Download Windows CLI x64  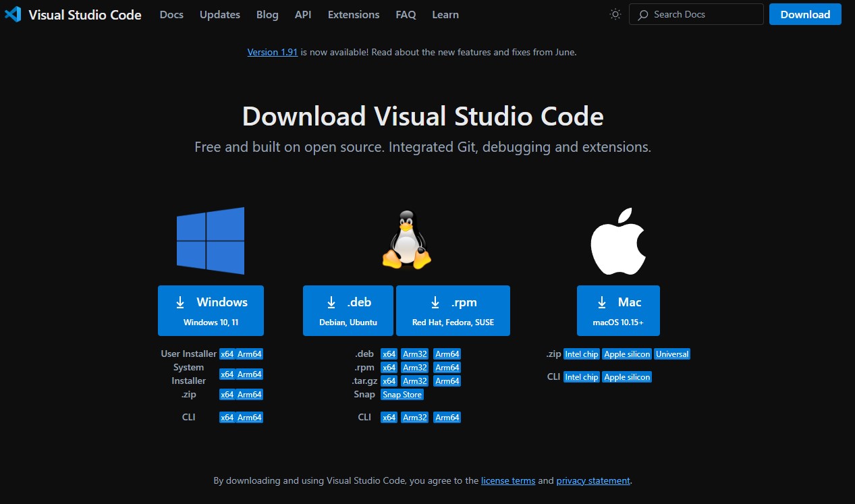click(x=227, y=418)
